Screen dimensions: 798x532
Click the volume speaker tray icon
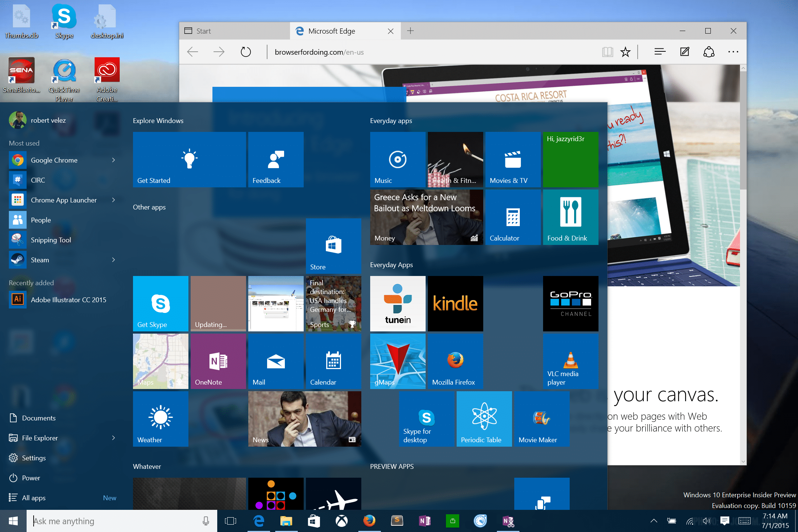pyautogui.click(x=706, y=521)
